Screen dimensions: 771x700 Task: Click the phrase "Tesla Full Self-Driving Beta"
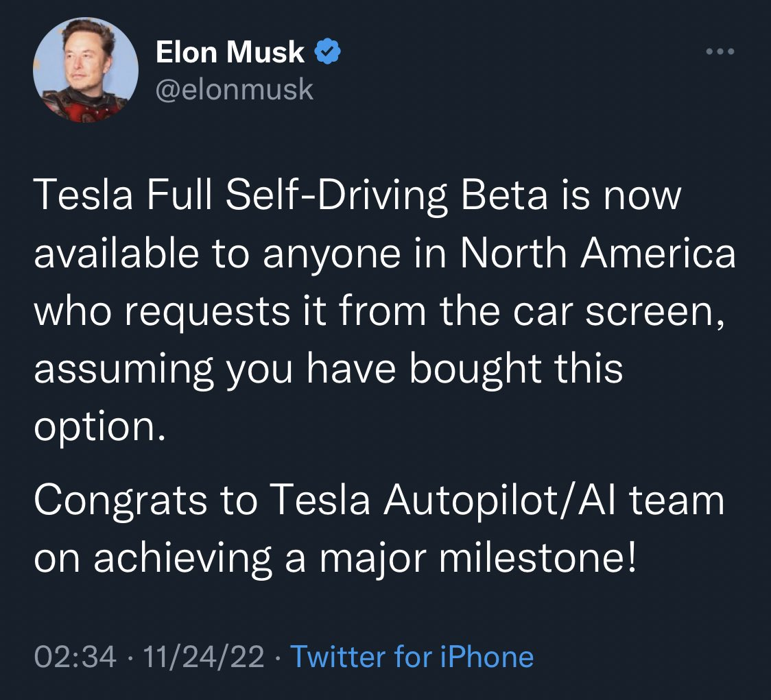click(x=291, y=195)
